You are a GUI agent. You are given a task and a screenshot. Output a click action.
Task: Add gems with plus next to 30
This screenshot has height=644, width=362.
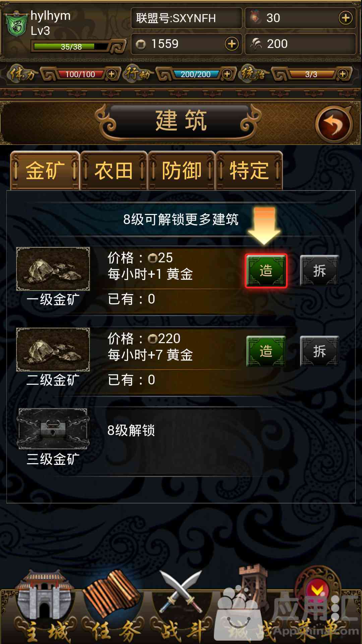click(346, 18)
